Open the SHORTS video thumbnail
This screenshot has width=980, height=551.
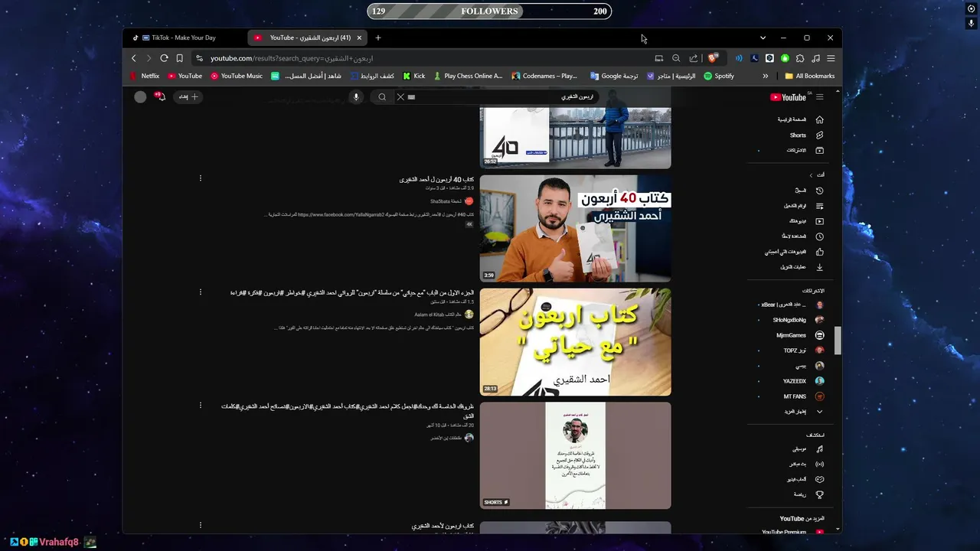[x=575, y=455]
